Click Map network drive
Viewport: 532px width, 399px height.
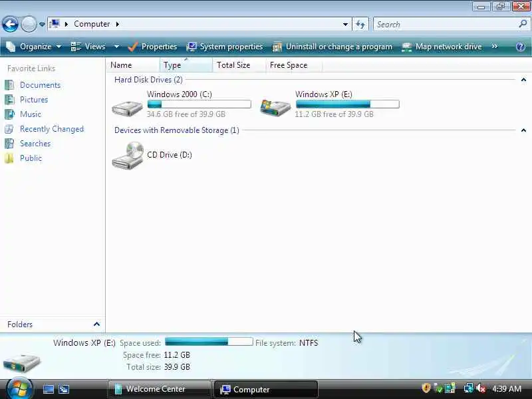[442, 47]
